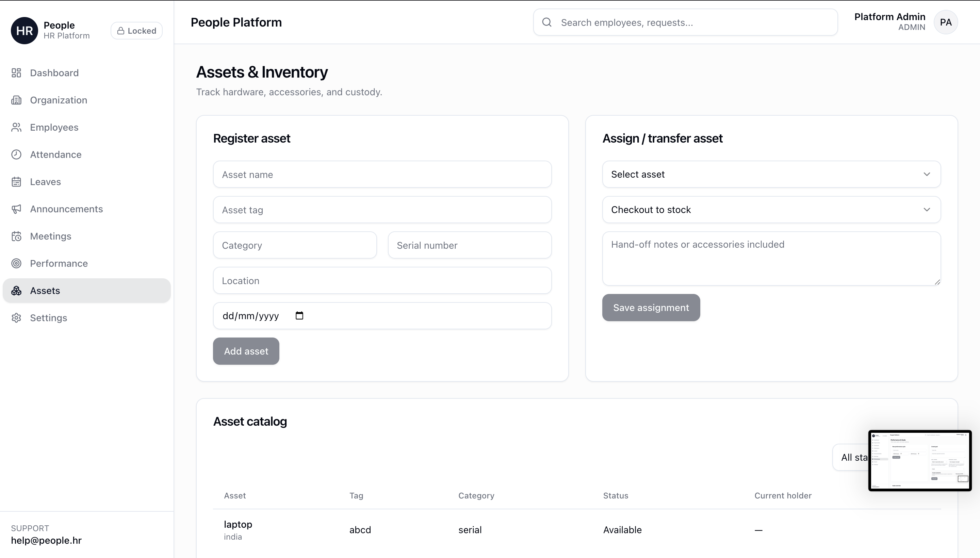Click the Dashboard grid icon in sidebar
Viewport: 980px width, 558px height.
16,73
